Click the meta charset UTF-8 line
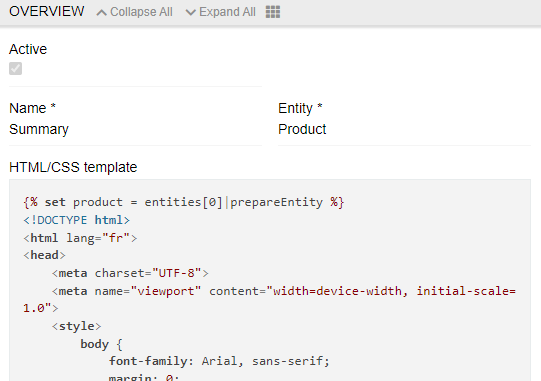Image resolution: width=541 pixels, height=381 pixels. click(x=130, y=273)
